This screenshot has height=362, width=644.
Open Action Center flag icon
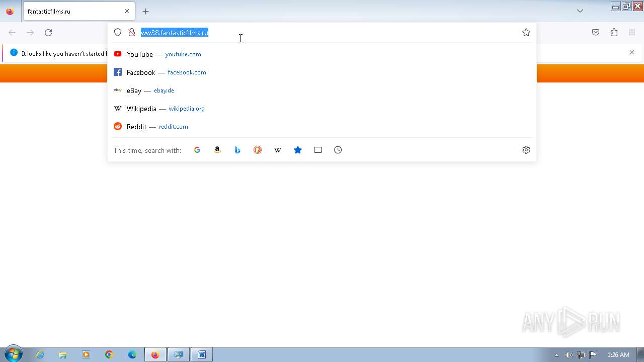click(x=593, y=355)
